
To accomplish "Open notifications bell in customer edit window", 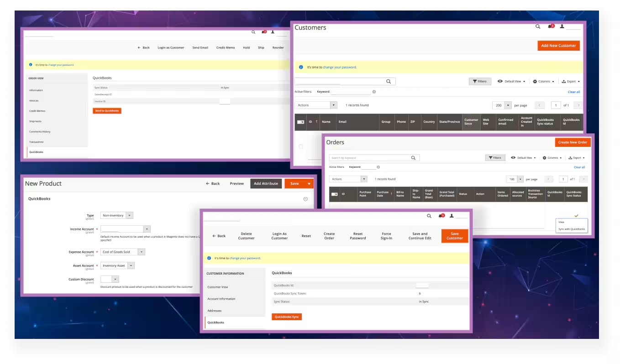I will (441, 216).
